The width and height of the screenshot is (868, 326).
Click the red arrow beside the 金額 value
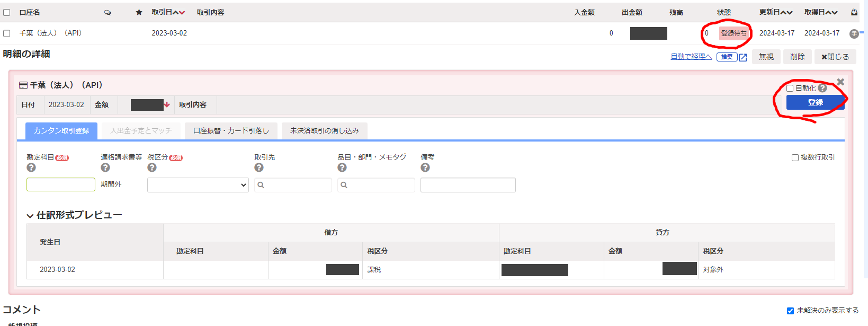(167, 104)
